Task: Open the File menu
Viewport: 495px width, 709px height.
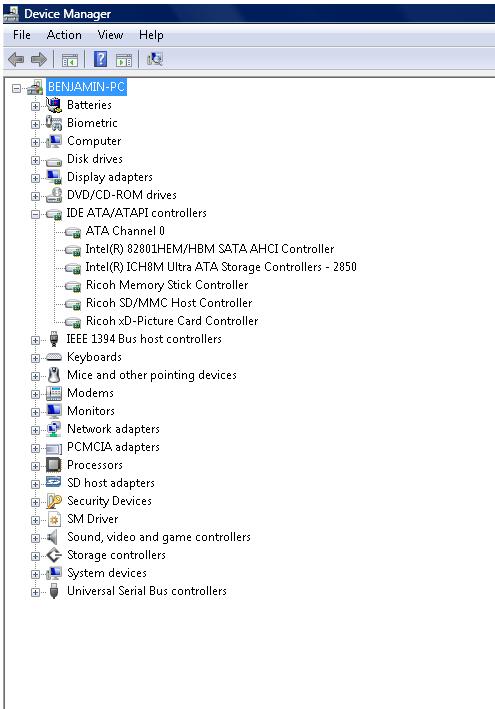Action: (x=22, y=35)
